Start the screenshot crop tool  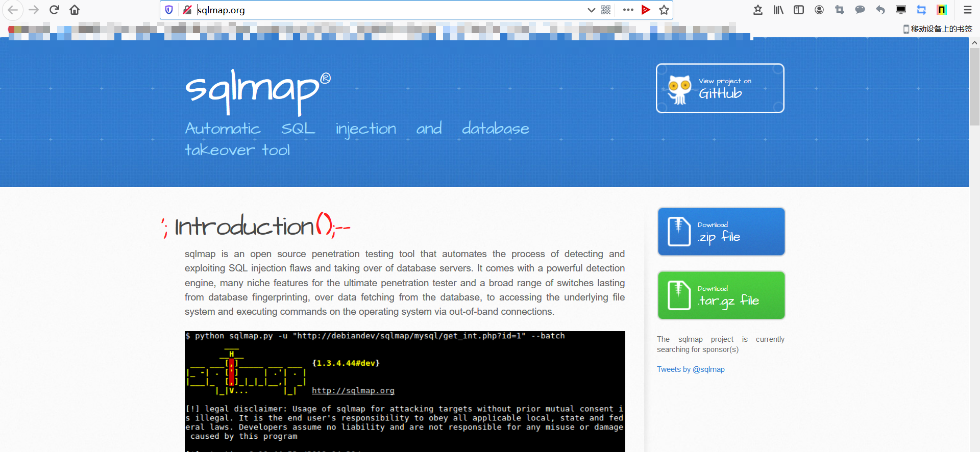[840, 10]
